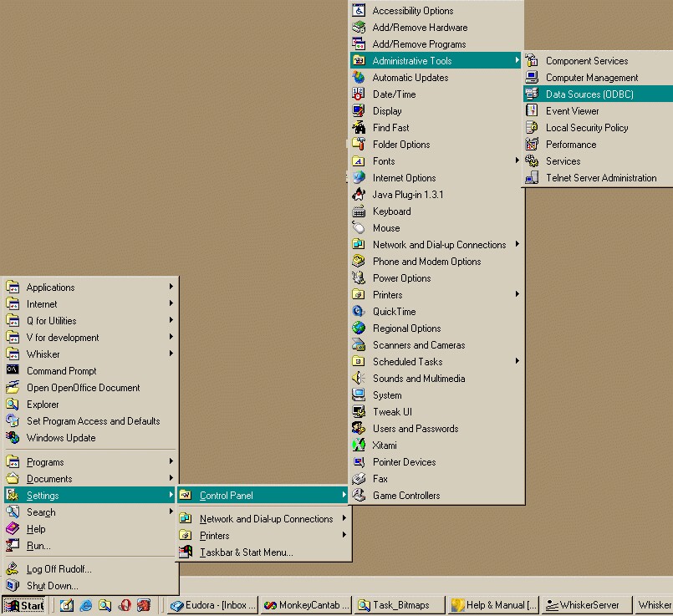The height and width of the screenshot is (616, 673).
Task: Select Local Security Policy entry
Action: [x=598, y=127]
